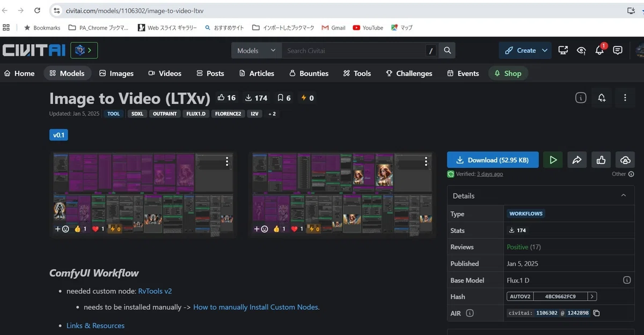Open the Posts nav tab
This screenshot has width=644, height=335.
pyautogui.click(x=210, y=73)
